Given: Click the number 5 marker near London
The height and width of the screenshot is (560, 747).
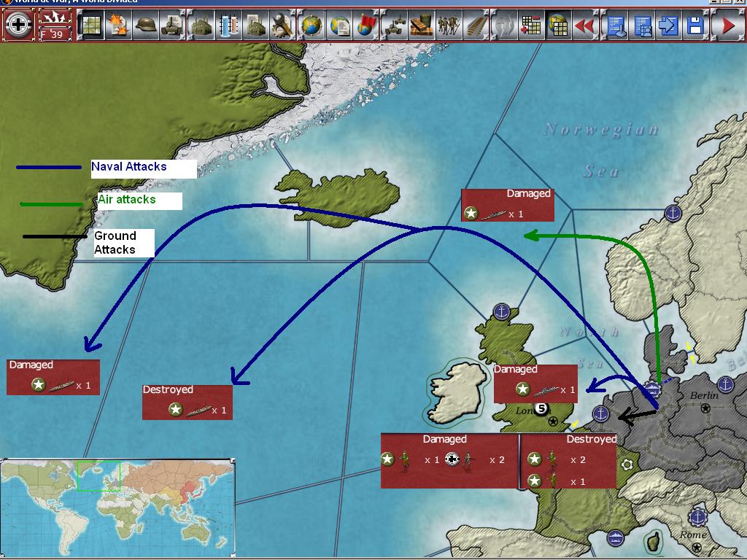Looking at the screenshot, I should tap(541, 408).
